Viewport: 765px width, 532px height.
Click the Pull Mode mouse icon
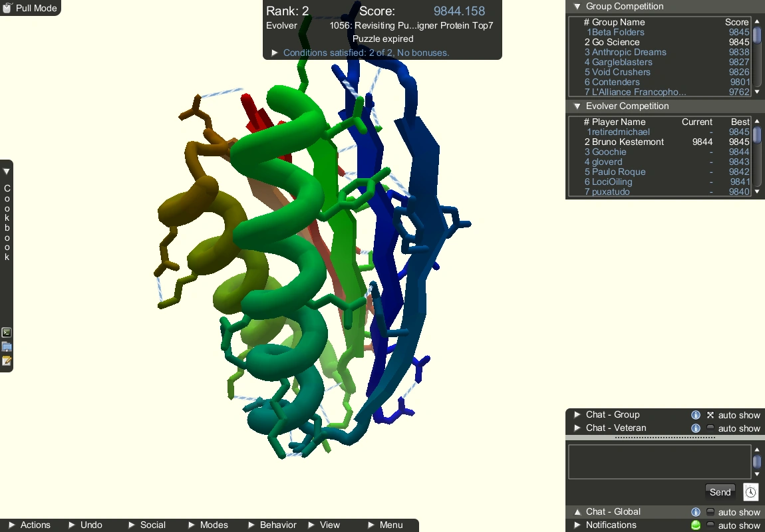[x=7, y=8]
